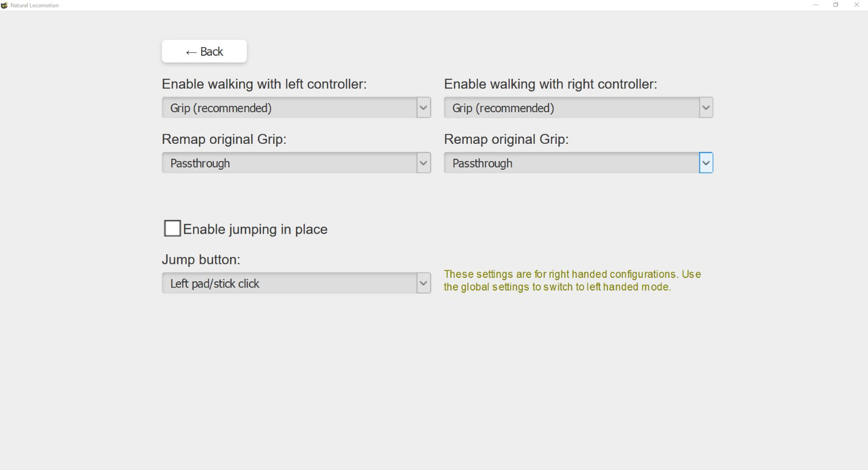This screenshot has width=868, height=470.
Task: Click the Natural Locomotion app icon in title bar
Action: point(5,5)
